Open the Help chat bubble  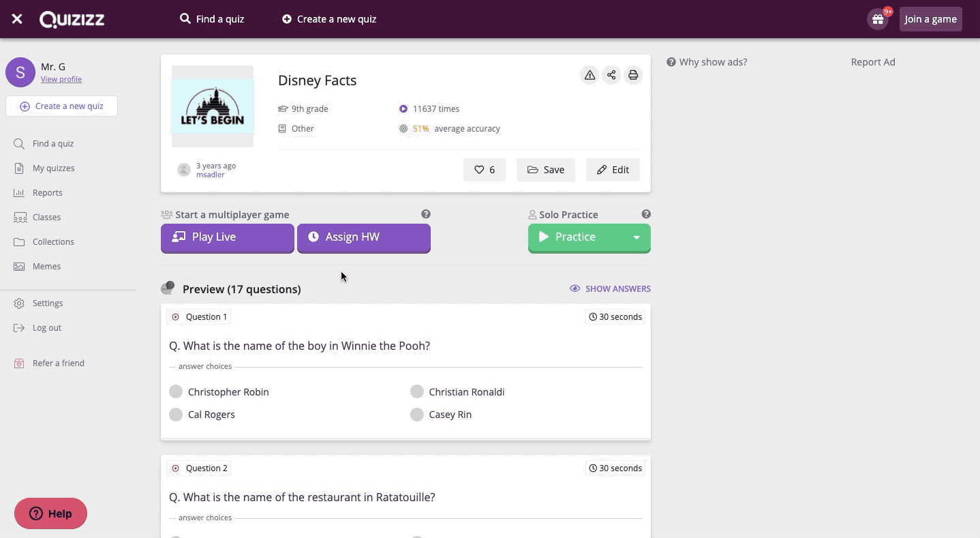coord(50,513)
